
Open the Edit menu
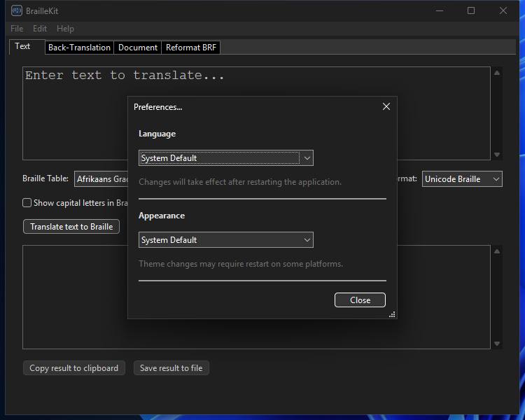pos(40,29)
